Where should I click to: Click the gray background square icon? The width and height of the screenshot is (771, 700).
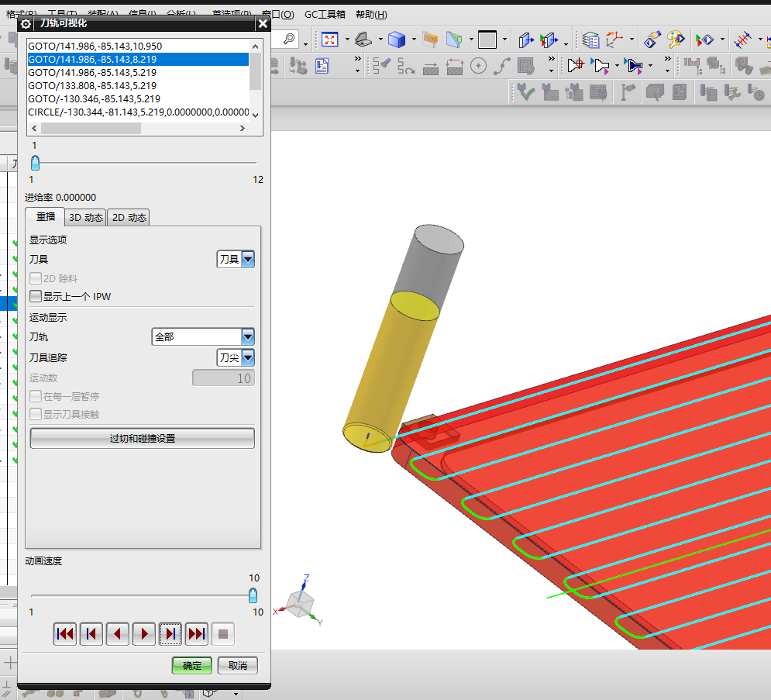(487, 40)
